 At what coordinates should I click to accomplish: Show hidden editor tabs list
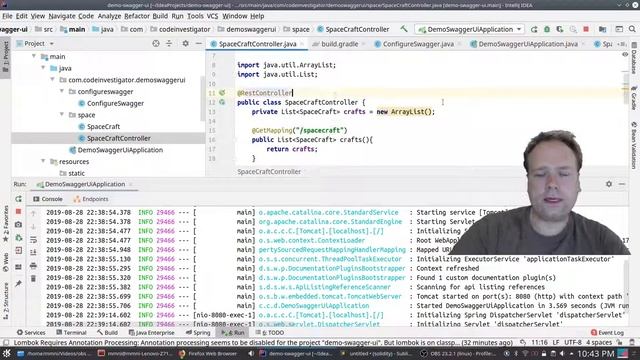click(622, 44)
